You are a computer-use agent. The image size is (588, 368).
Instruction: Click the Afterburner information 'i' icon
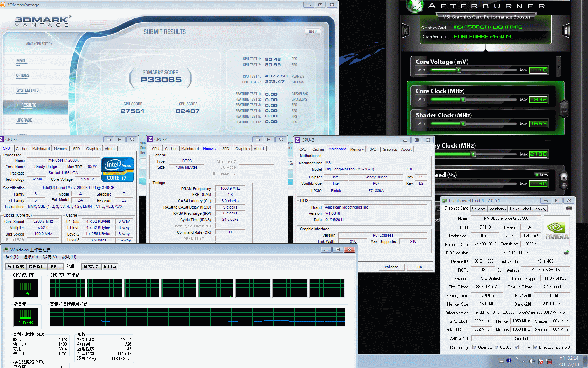click(x=566, y=31)
